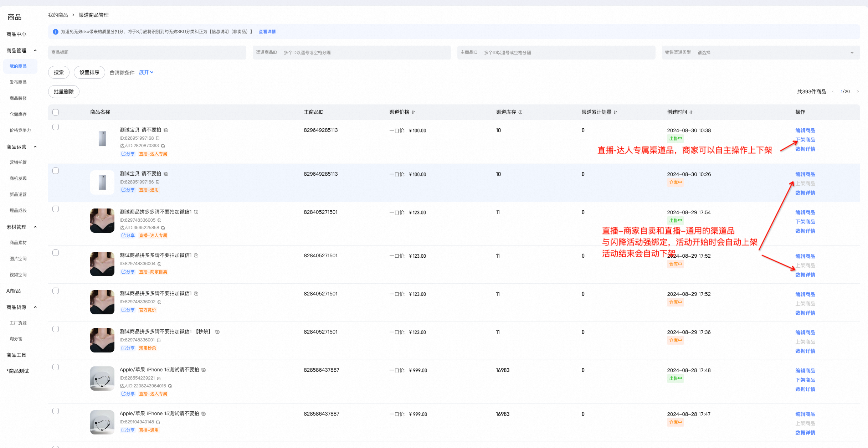Expand more filters with 展开

[146, 72]
